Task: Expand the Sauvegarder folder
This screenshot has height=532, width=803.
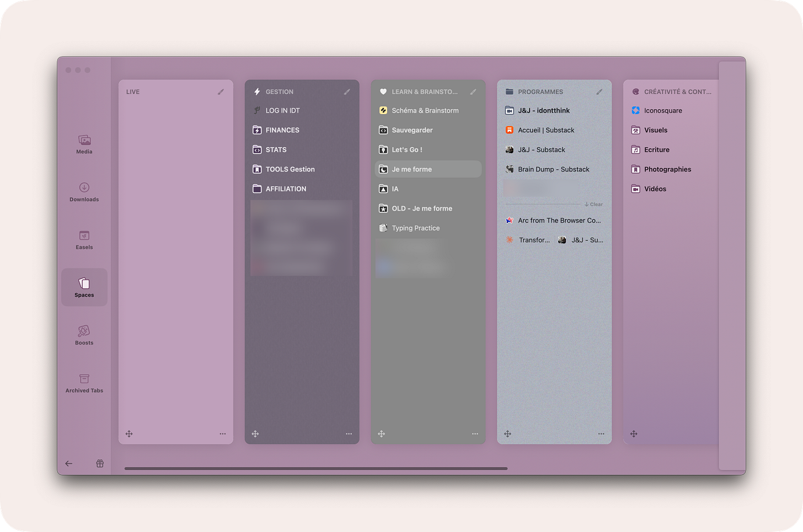Action: click(x=428, y=130)
